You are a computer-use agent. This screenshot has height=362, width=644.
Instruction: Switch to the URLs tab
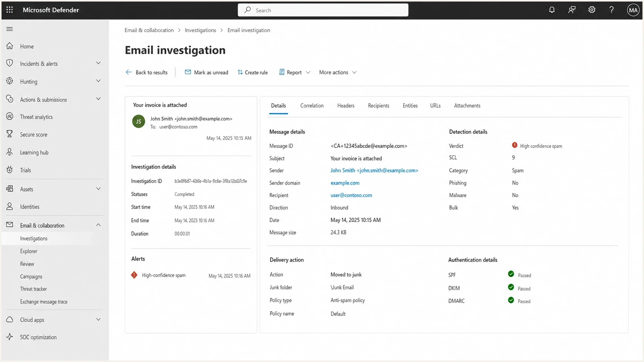tap(435, 106)
